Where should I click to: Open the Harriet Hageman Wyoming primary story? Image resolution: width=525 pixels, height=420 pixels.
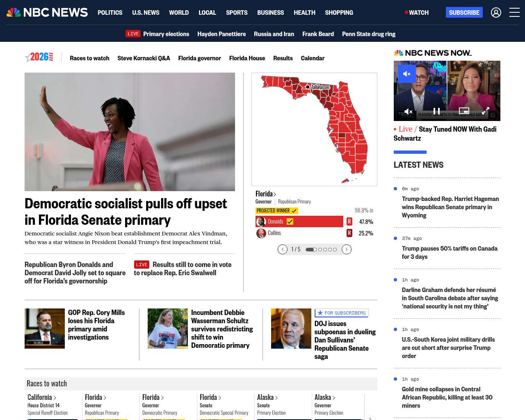(x=450, y=207)
